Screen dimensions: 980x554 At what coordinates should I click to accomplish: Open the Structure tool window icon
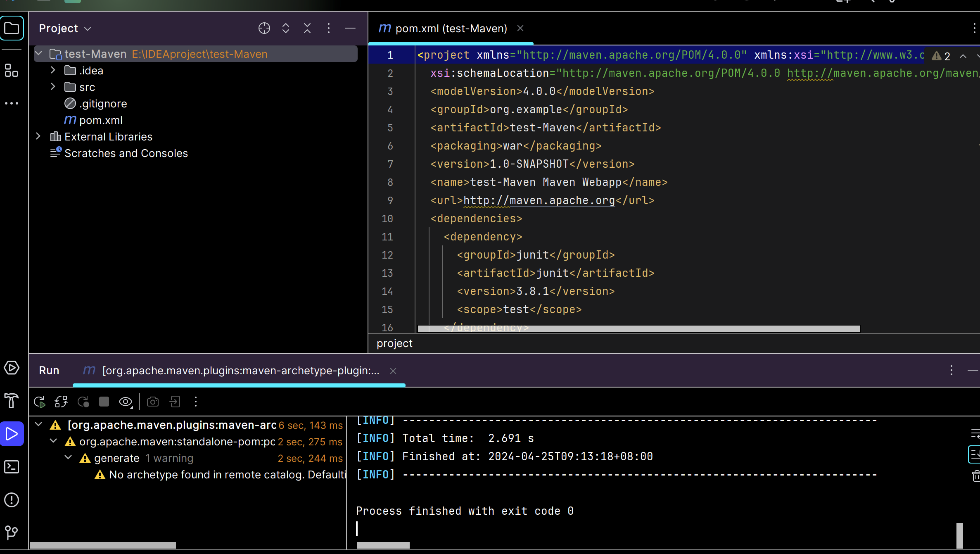point(12,70)
